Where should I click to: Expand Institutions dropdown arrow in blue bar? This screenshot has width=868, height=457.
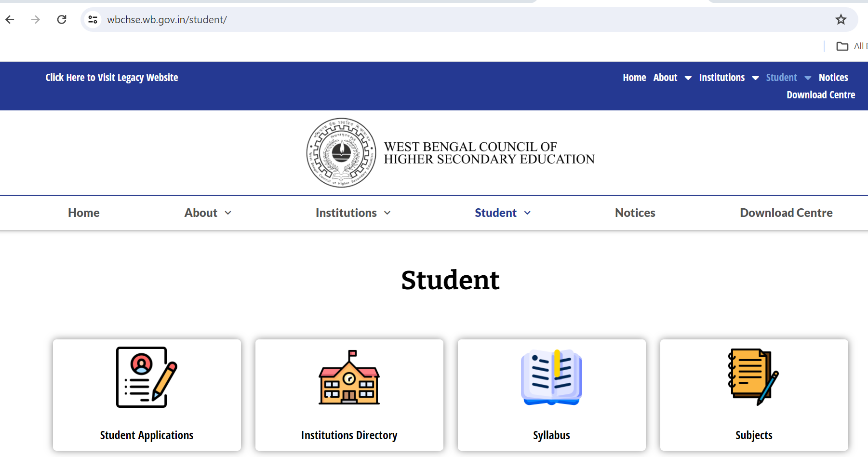(x=756, y=78)
